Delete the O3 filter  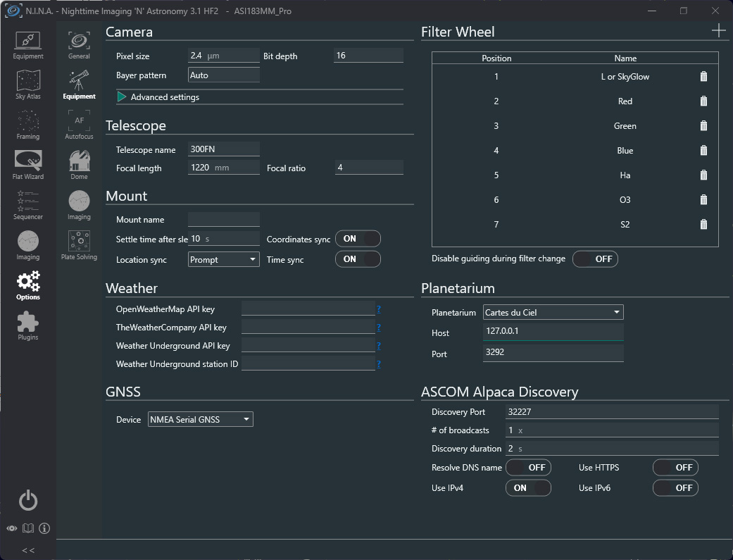[703, 200]
